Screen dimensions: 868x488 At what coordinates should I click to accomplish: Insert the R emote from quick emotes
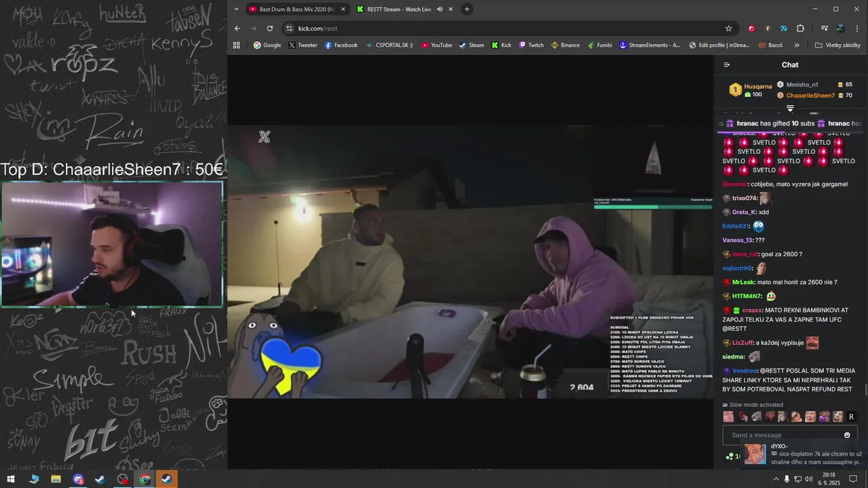click(x=851, y=417)
